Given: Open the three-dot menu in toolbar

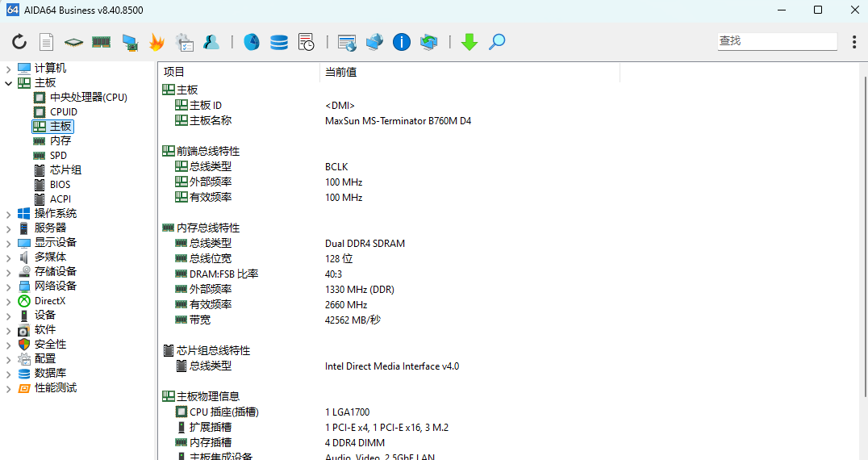Looking at the screenshot, I should pos(854,41).
